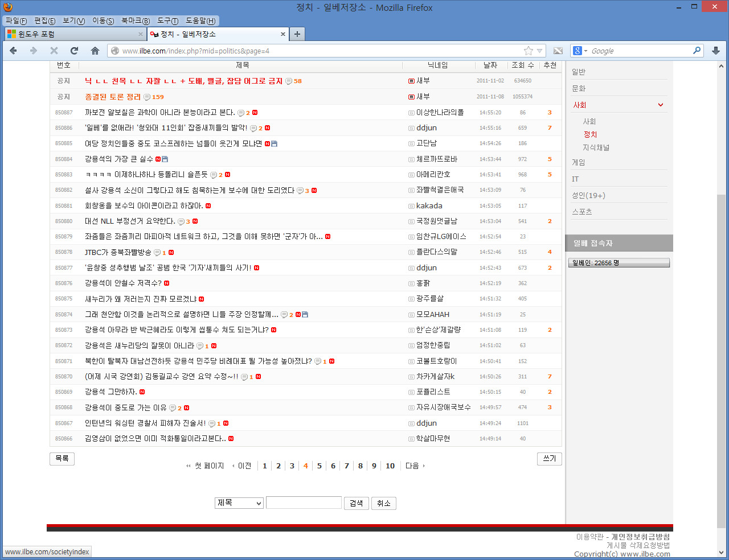Reload the page with the refresh icon
Image resolution: width=729 pixels, height=560 pixels.
tap(74, 51)
